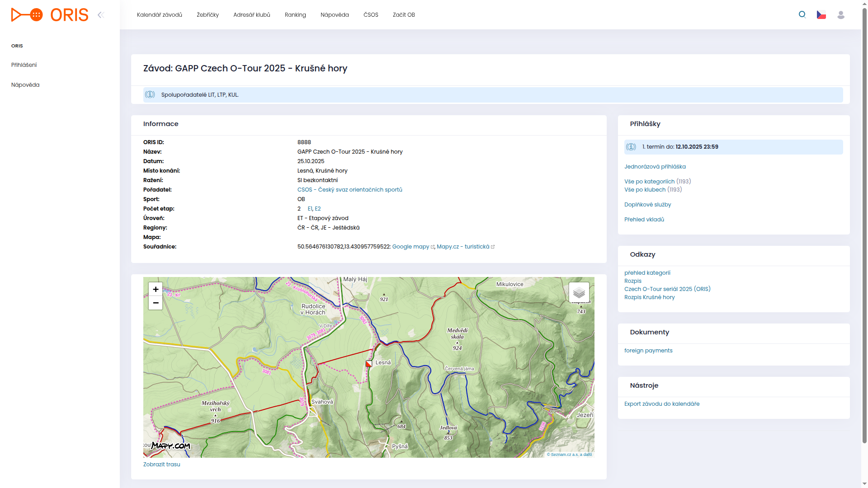Open the Google mapy external link
868x488 pixels.
[410, 247]
